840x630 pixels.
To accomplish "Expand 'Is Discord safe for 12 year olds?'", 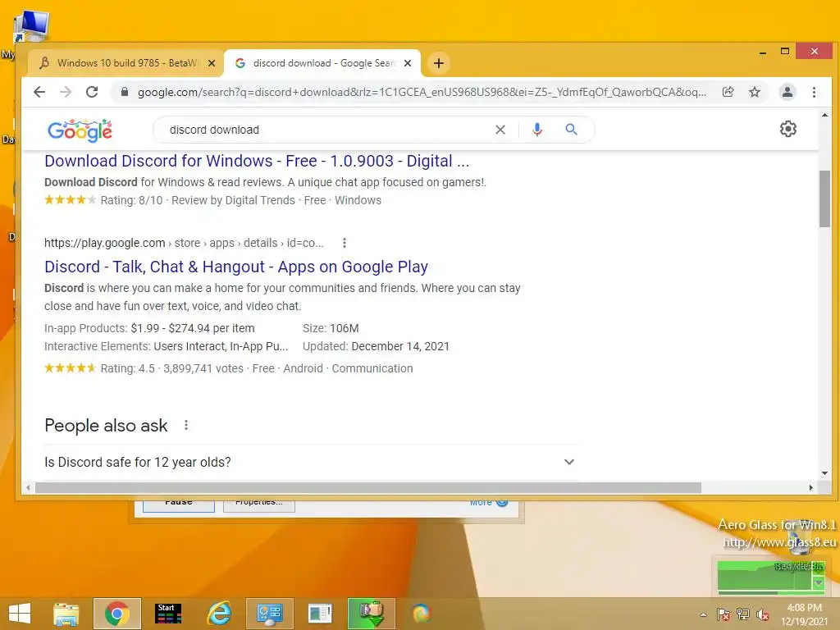I will 311,463.
